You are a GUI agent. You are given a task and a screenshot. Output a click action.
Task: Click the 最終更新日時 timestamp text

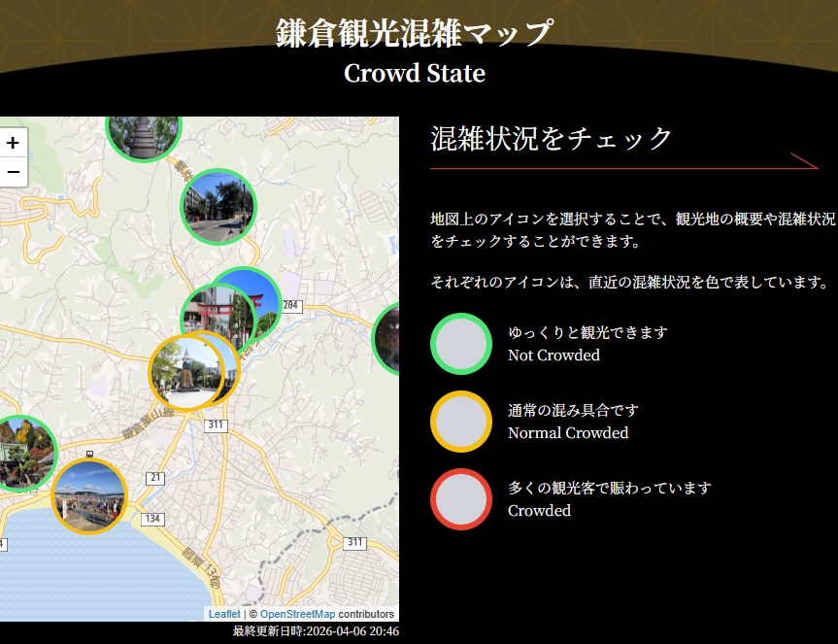point(316,631)
